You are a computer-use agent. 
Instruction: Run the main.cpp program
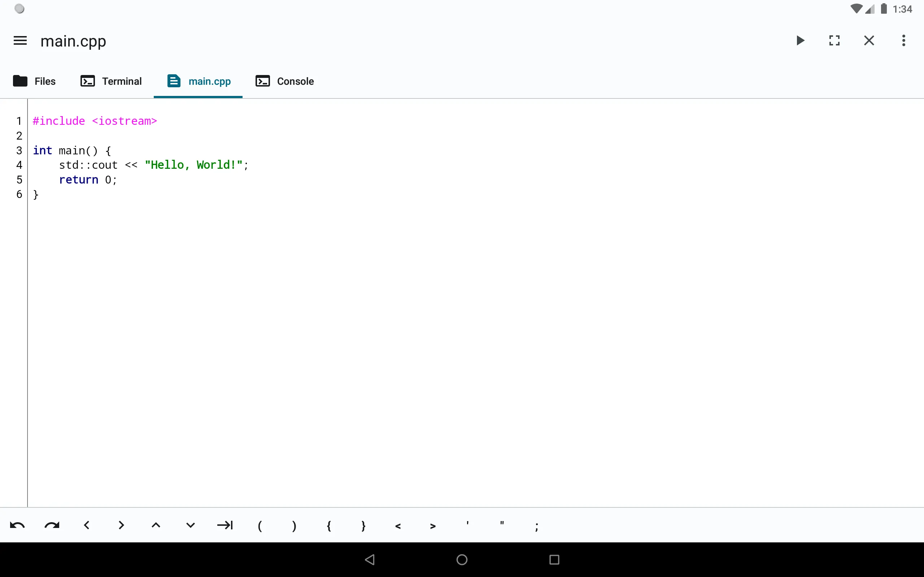point(799,40)
